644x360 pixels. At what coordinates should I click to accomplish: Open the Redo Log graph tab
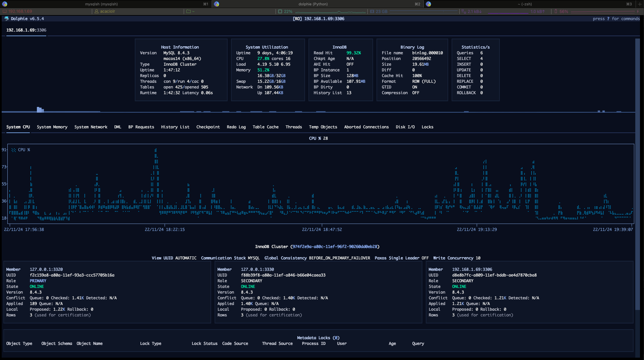[x=236, y=127]
